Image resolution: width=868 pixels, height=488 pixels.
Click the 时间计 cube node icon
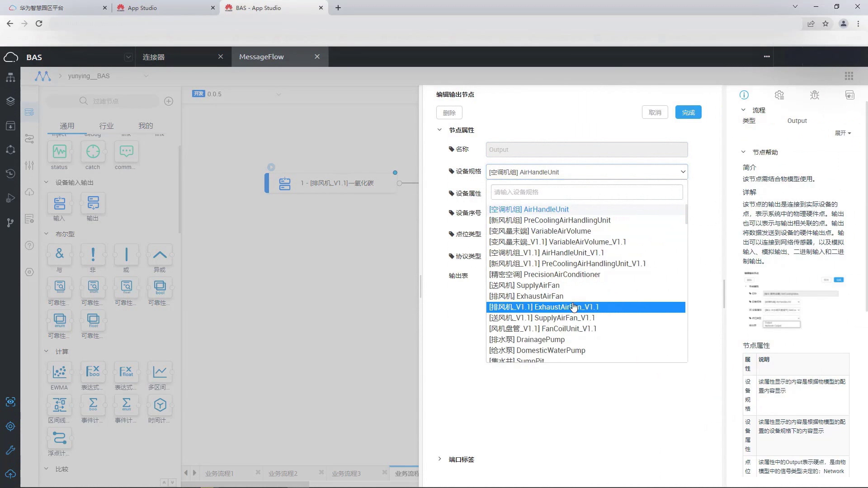(x=160, y=405)
